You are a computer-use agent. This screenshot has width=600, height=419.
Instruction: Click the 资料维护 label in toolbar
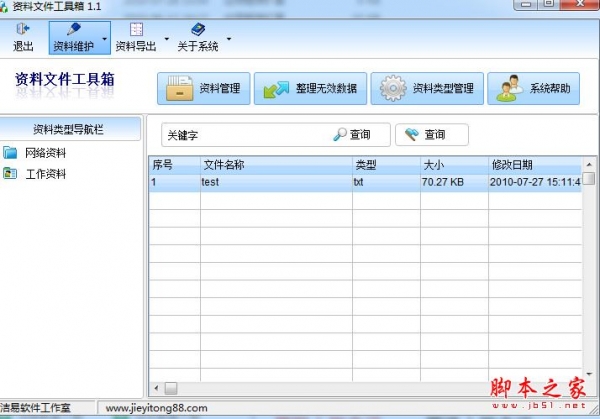73,46
